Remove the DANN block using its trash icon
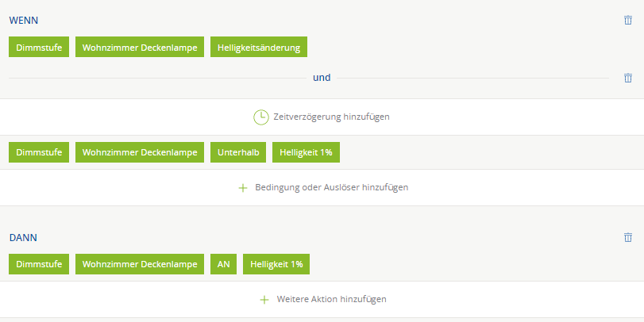 point(628,237)
